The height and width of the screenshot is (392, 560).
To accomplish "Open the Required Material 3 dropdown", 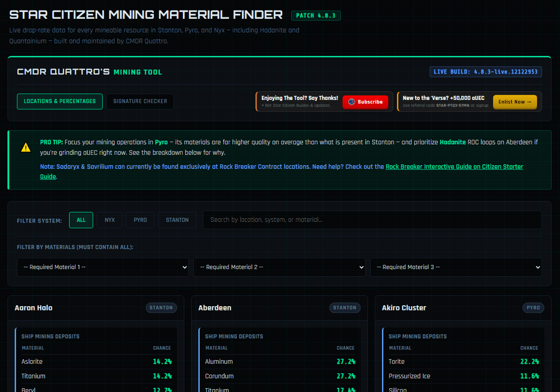I will (x=456, y=267).
